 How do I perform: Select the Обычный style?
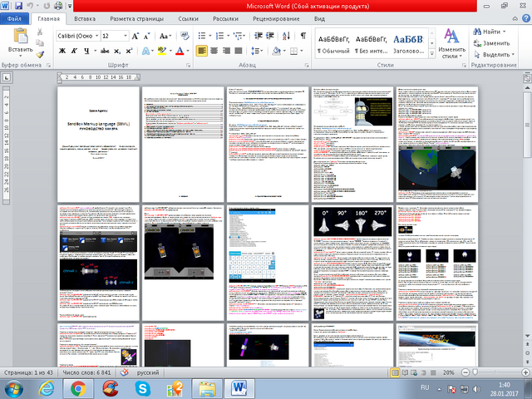[333, 44]
